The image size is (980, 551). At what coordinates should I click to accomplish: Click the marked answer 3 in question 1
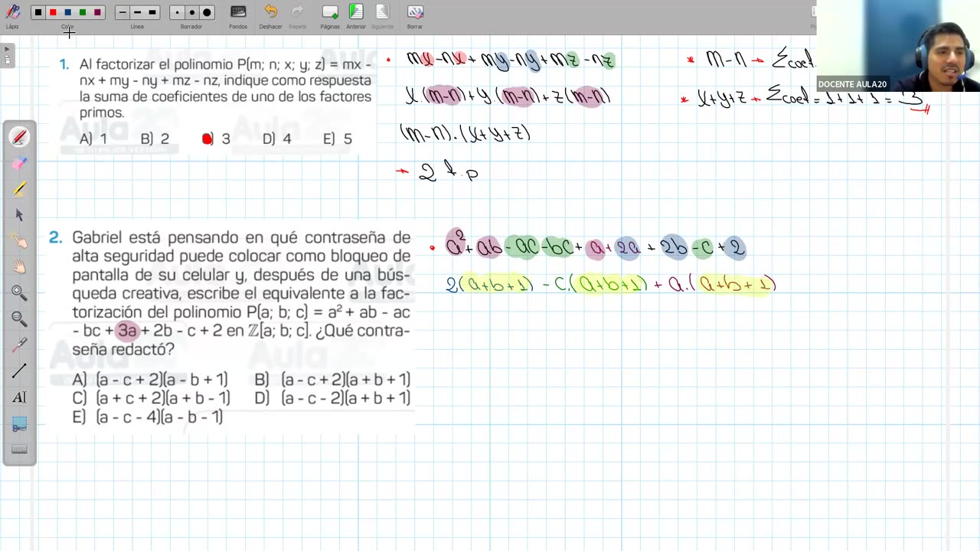click(217, 139)
